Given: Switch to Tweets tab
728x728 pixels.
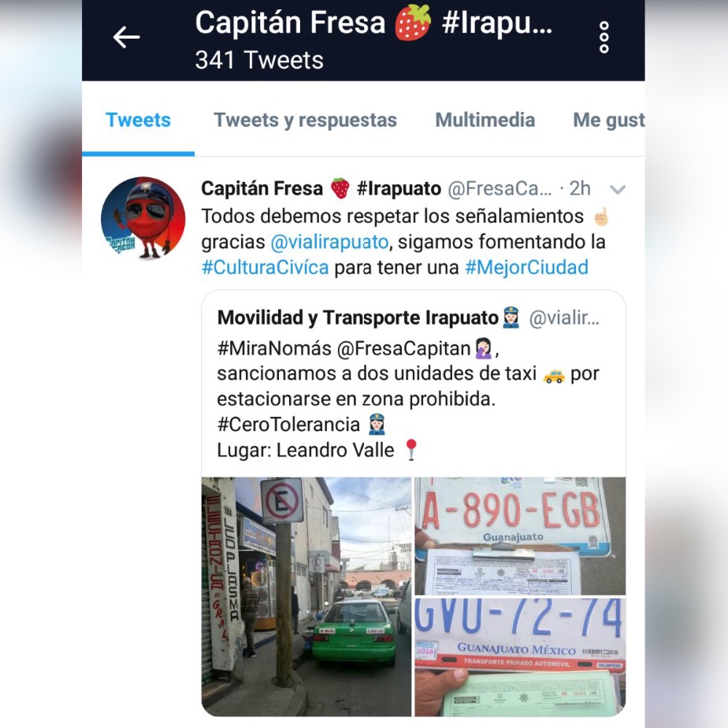Looking at the screenshot, I should coord(139,120).
